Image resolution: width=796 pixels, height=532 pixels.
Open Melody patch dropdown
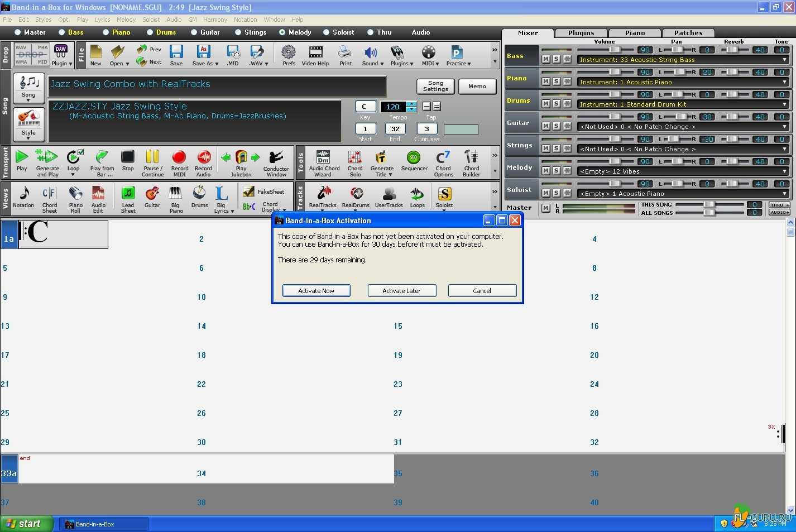784,171
